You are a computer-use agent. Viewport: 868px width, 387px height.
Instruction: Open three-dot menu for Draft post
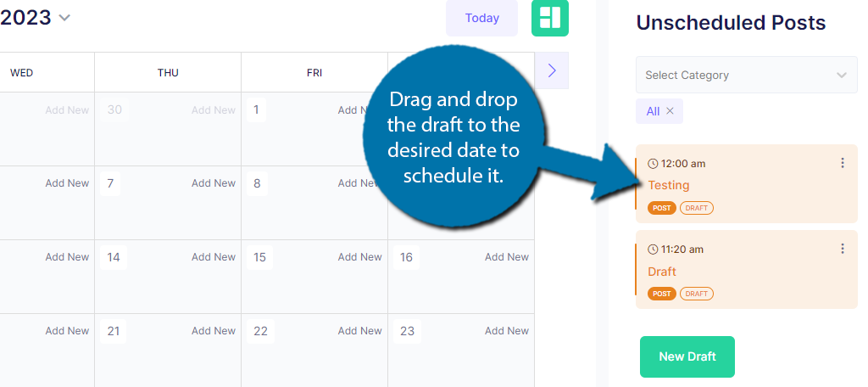842,249
